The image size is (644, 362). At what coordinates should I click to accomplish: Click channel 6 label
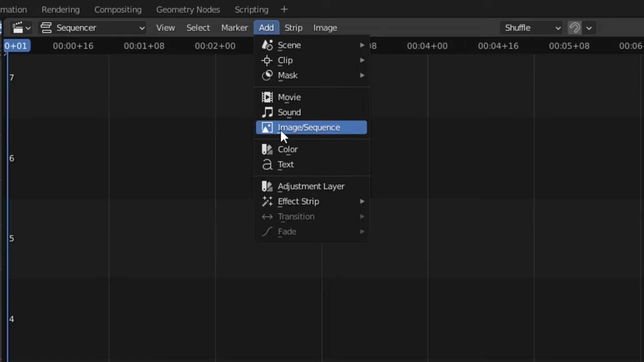coord(12,158)
